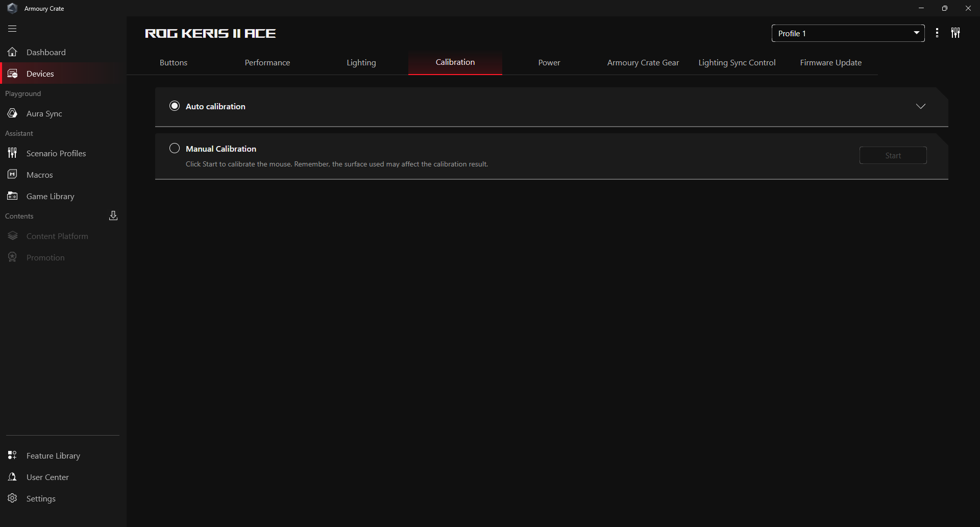Click the Aura Sync icon
This screenshot has width=980, height=527.
[x=12, y=113]
